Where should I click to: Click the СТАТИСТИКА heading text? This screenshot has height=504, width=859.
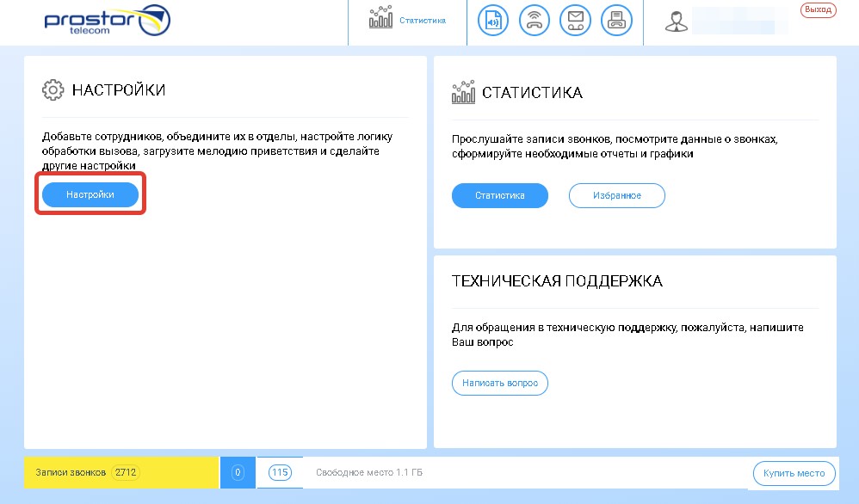[x=532, y=93]
